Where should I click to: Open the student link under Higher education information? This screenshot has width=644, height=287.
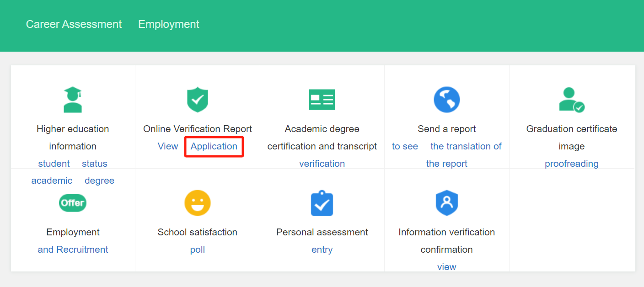pyautogui.click(x=54, y=163)
